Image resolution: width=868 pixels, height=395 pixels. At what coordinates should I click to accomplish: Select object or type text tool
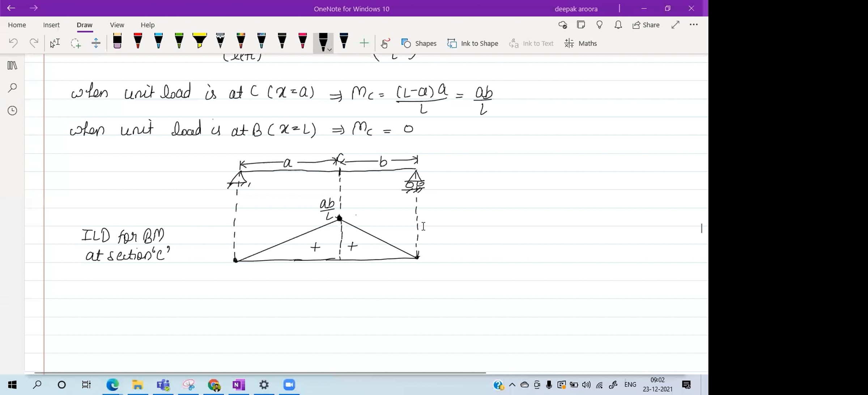(55, 43)
